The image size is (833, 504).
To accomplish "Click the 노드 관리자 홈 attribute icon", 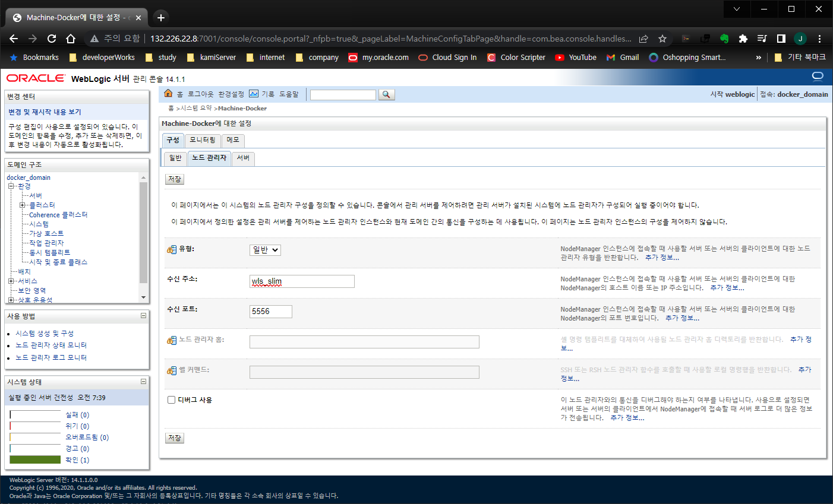I will [x=172, y=340].
